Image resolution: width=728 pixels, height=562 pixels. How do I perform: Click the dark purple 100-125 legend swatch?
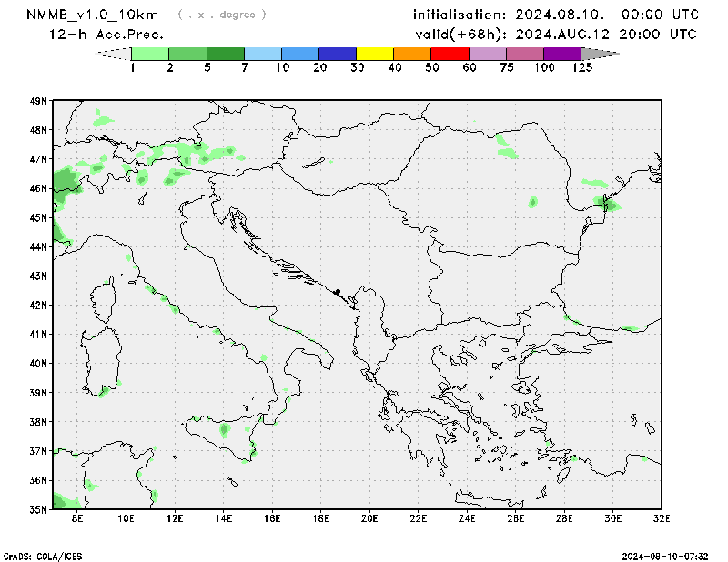pyautogui.click(x=562, y=54)
